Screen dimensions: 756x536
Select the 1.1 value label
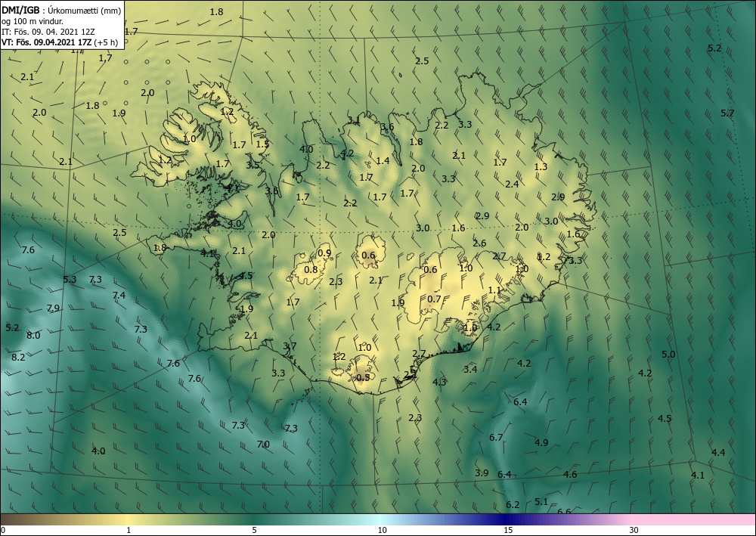point(494,290)
